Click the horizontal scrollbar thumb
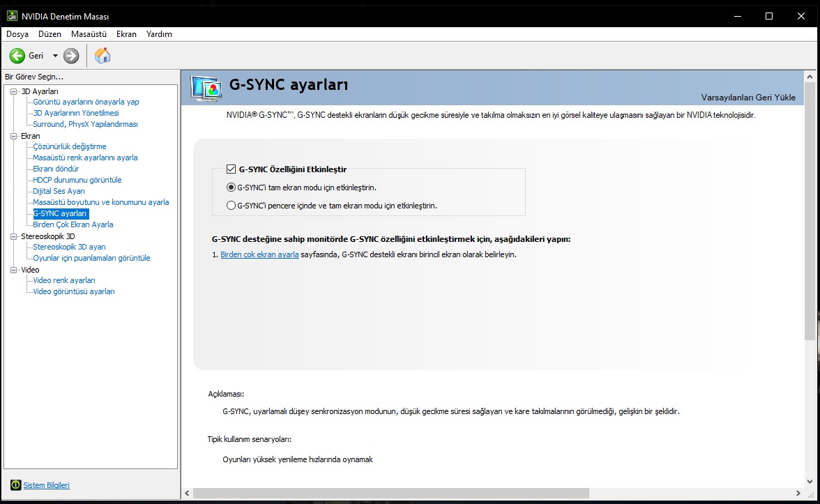The height and width of the screenshot is (504, 820). (x=391, y=493)
